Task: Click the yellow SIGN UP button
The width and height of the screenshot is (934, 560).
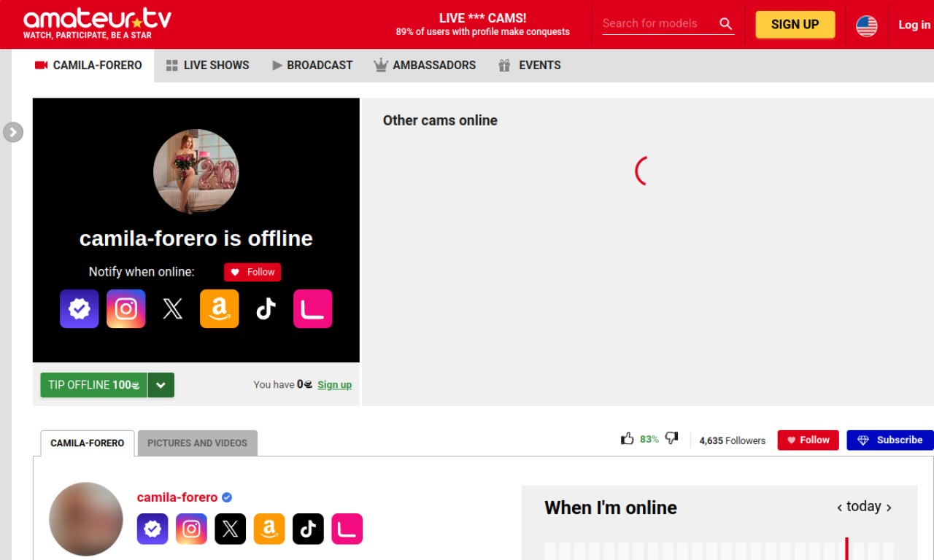Action: click(795, 24)
